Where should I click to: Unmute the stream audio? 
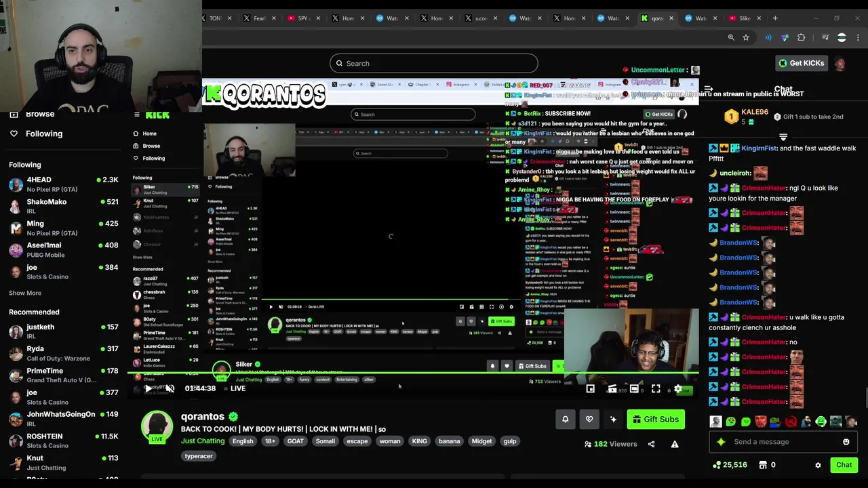coord(170,388)
